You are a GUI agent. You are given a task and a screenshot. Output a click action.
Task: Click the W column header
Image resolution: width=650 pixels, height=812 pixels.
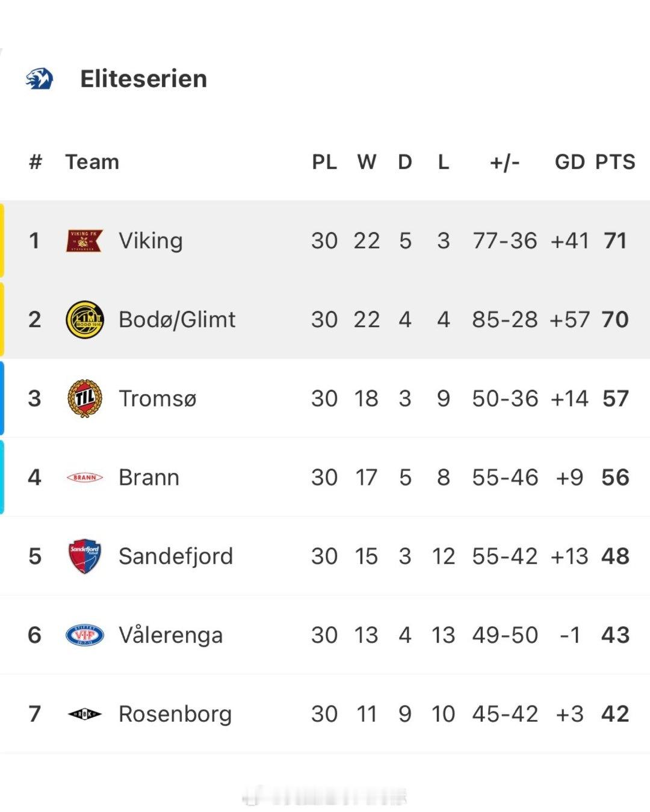click(367, 162)
